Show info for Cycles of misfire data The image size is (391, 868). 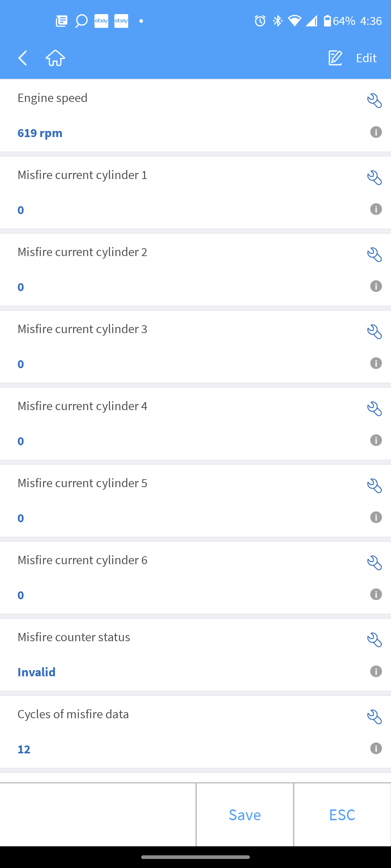(376, 749)
